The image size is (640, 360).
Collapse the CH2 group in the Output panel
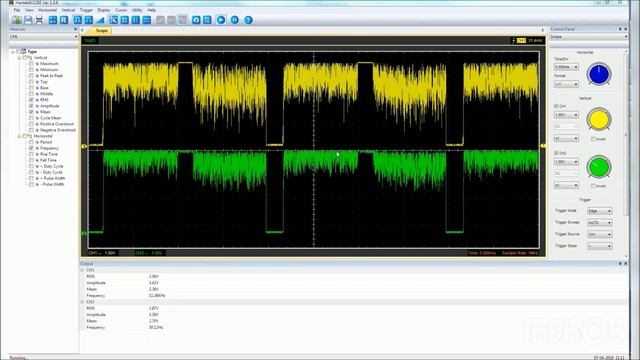point(82,302)
